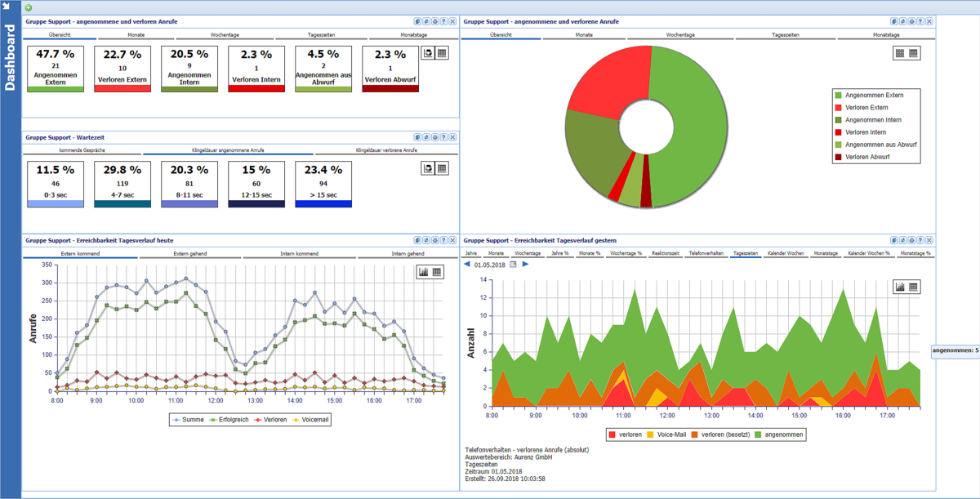Show table view in Tagesverlauf gestern
Viewport: 980px width, 499px height.
pyautogui.click(x=914, y=287)
